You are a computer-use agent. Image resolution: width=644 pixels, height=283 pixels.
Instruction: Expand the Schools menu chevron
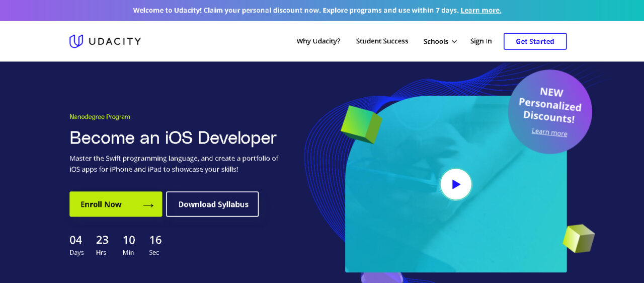[x=454, y=42]
